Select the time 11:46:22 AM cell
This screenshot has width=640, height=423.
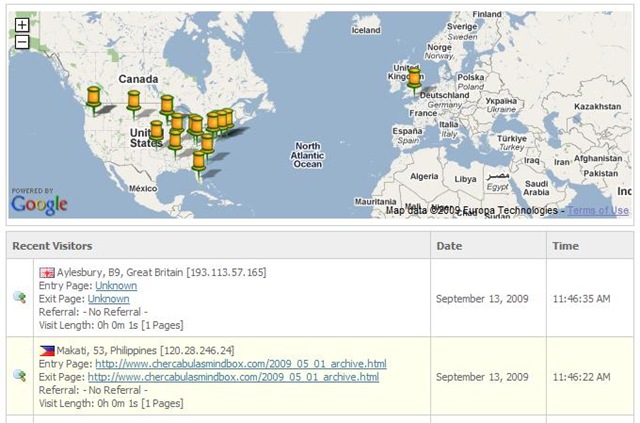(x=590, y=376)
